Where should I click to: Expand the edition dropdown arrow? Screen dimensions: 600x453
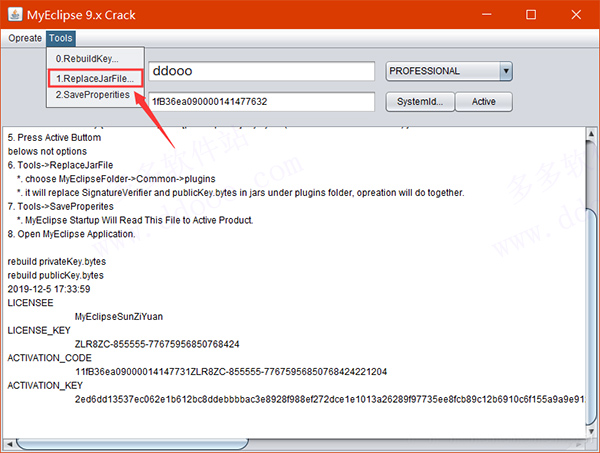tap(506, 71)
